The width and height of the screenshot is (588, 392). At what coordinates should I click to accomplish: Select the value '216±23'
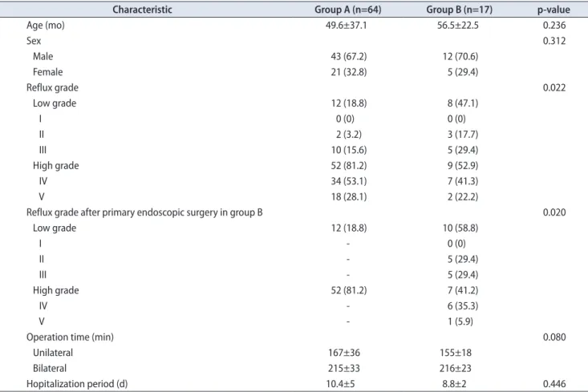coord(456,369)
